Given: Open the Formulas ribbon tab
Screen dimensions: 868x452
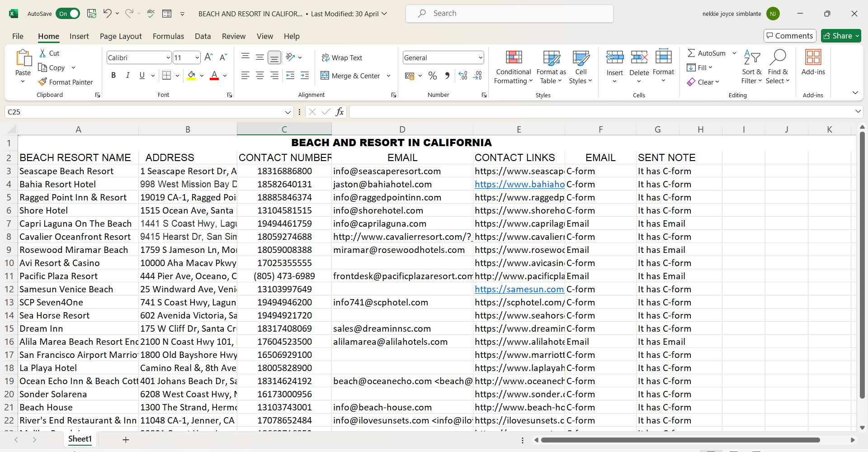Looking at the screenshot, I should tap(168, 36).
